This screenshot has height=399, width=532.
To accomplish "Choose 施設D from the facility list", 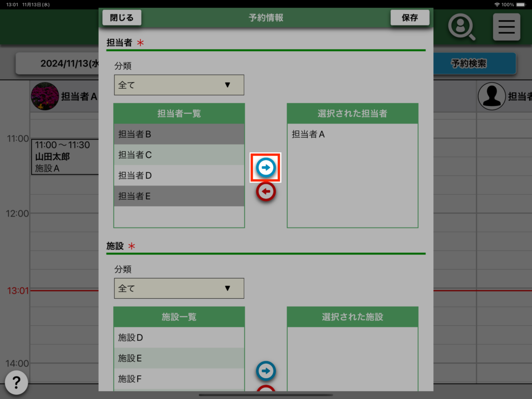I will pyautogui.click(x=179, y=338).
